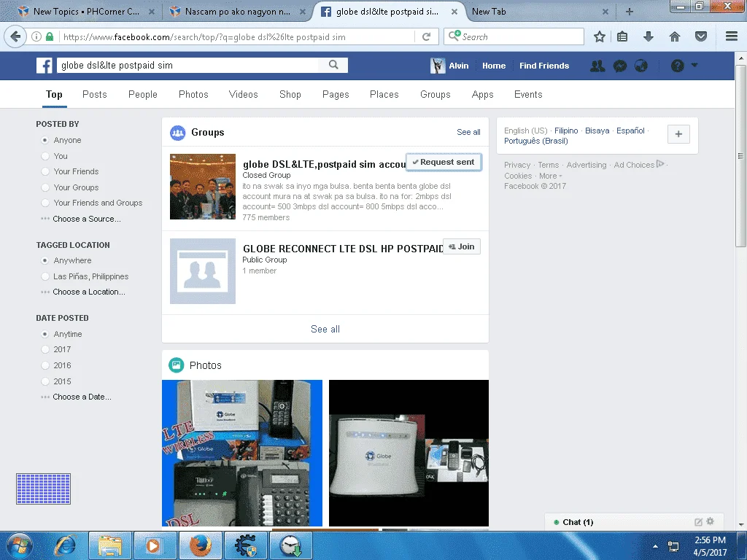Screen dimensions: 747x560
Task: Click the vertical page scrollbar thumb
Action: click(x=741, y=156)
